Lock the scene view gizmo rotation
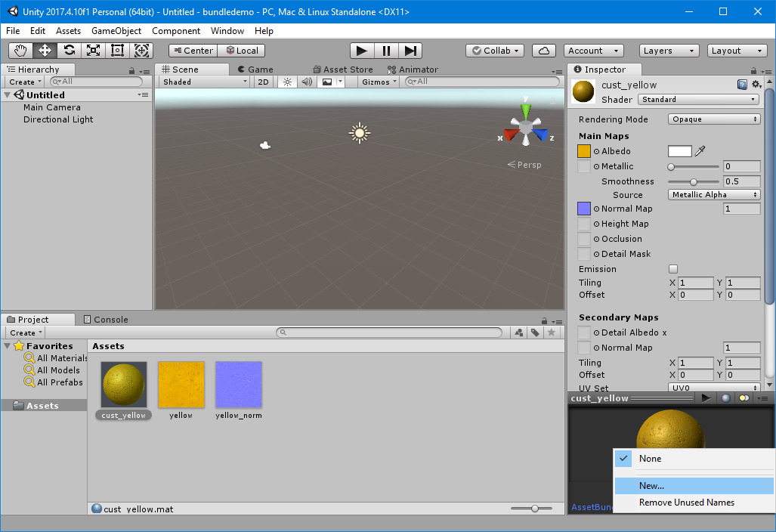This screenshot has width=776, height=532. click(553, 101)
